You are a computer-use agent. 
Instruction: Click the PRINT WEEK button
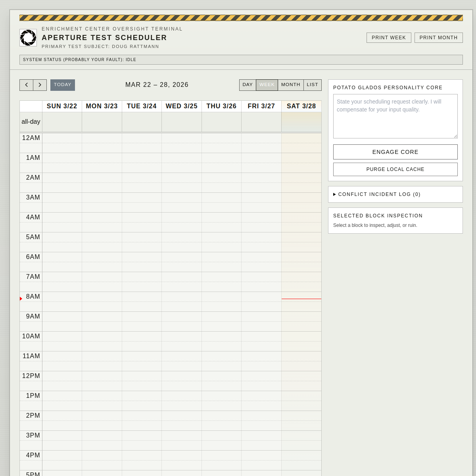389,37
